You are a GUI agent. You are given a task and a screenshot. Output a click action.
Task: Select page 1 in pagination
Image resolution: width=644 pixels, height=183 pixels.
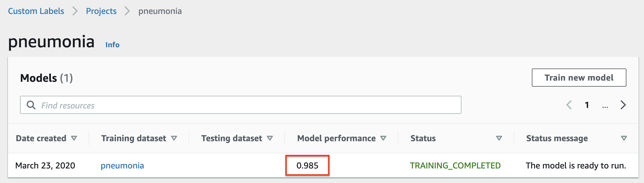(587, 105)
